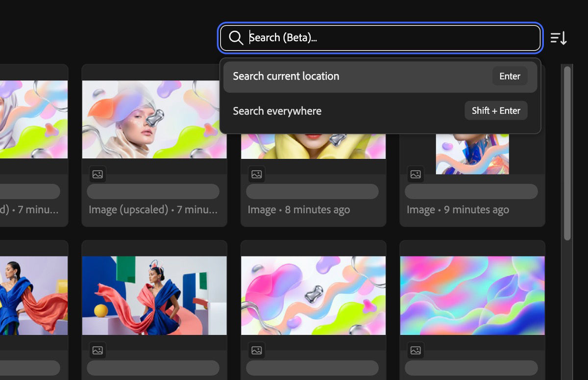Click image type icon on 8 minutes ago card
Image resolution: width=588 pixels, height=380 pixels.
256,174
